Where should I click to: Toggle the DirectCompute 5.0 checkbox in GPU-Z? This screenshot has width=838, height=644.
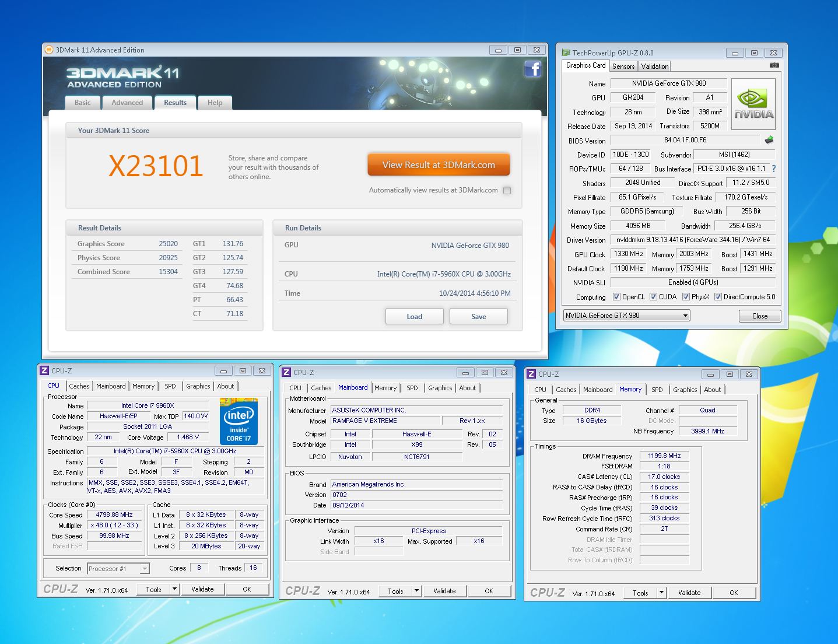coord(718,297)
